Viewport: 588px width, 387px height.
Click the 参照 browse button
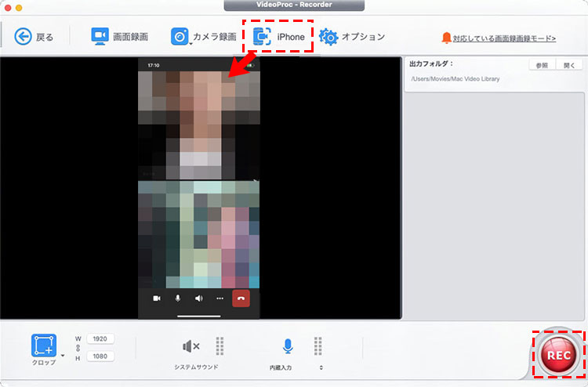click(542, 65)
